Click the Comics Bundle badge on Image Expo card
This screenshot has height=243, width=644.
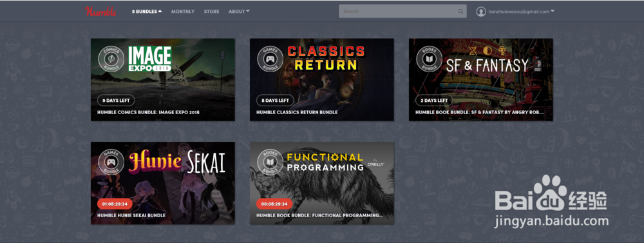(x=111, y=59)
